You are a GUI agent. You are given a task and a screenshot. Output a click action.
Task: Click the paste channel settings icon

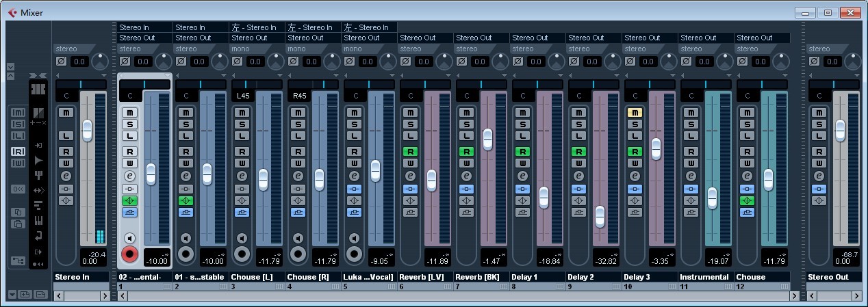pos(18,224)
